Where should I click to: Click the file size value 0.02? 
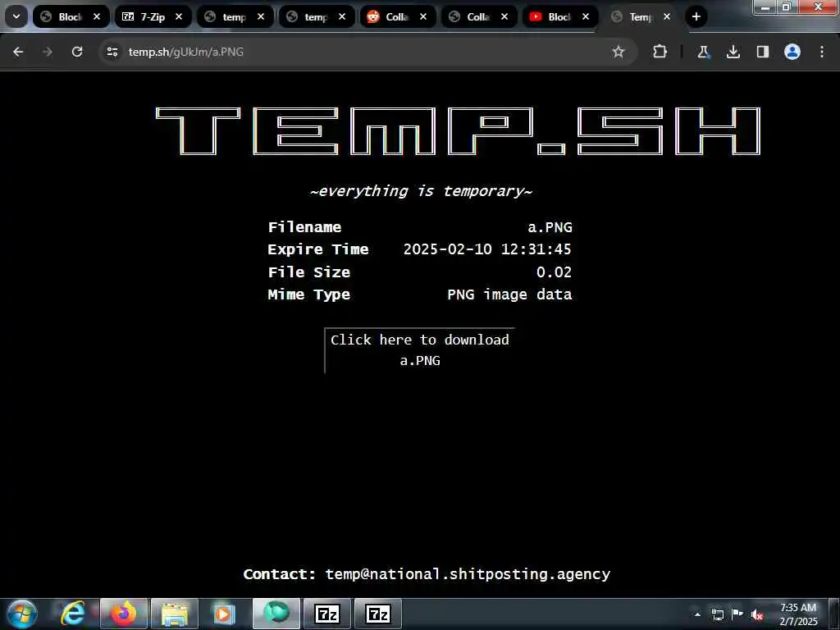(x=554, y=272)
